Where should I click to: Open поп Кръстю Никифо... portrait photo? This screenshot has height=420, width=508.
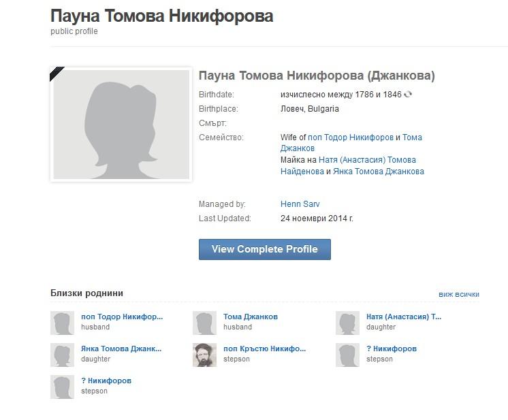pos(204,355)
